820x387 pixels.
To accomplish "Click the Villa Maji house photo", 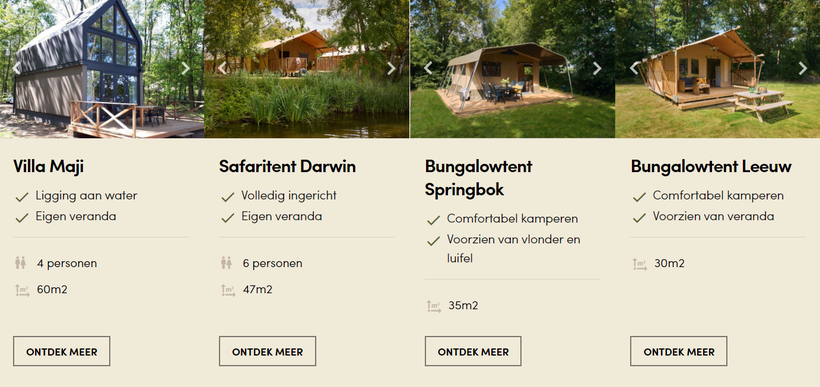I will [102, 69].
